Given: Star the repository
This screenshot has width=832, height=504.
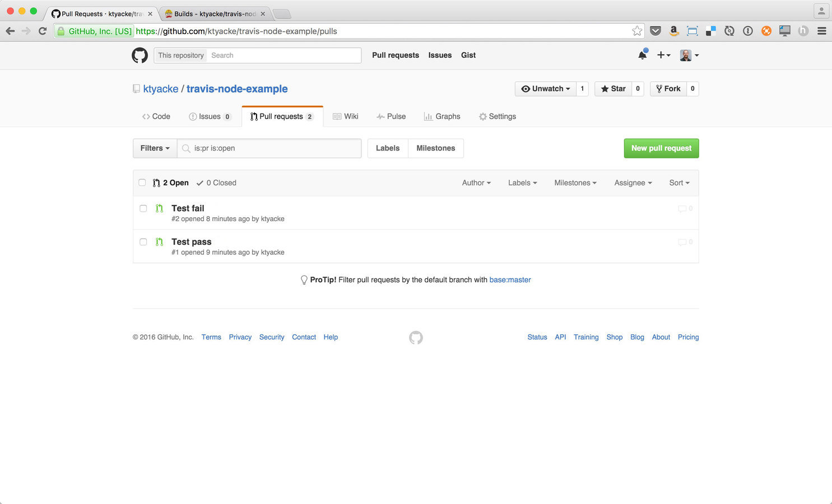Looking at the screenshot, I should 613,88.
